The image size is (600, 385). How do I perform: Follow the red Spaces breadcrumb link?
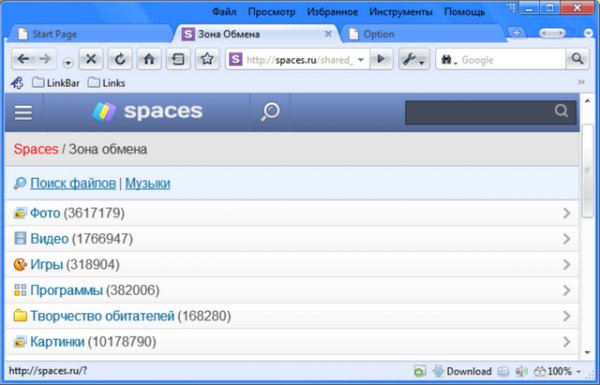pos(36,149)
